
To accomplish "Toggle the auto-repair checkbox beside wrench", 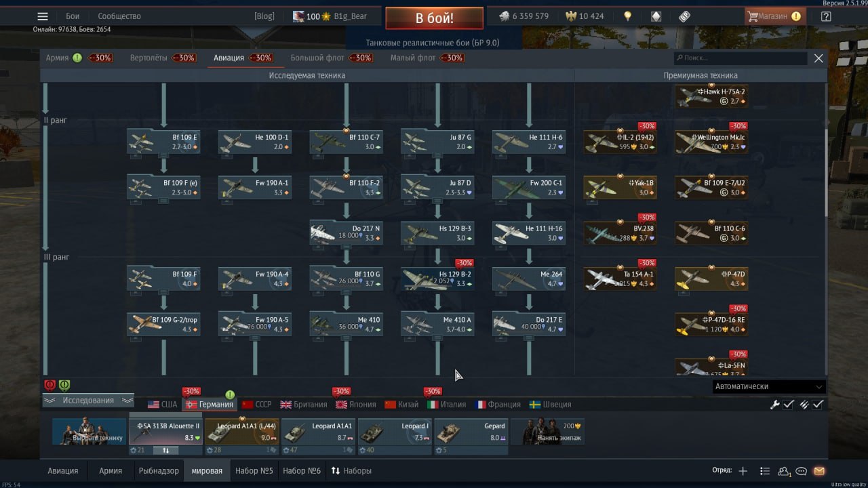I will 789,405.
